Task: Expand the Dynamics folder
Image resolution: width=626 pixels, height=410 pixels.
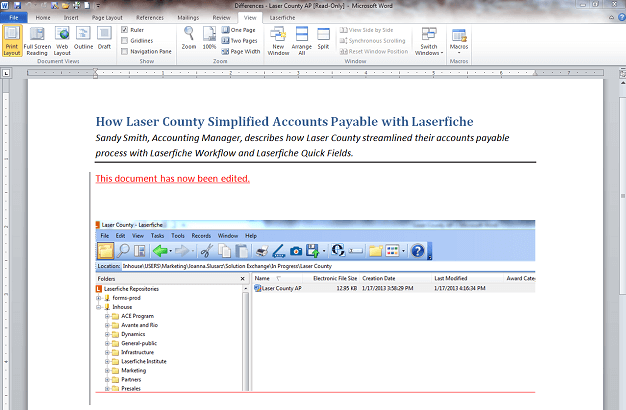Action: 107,334
